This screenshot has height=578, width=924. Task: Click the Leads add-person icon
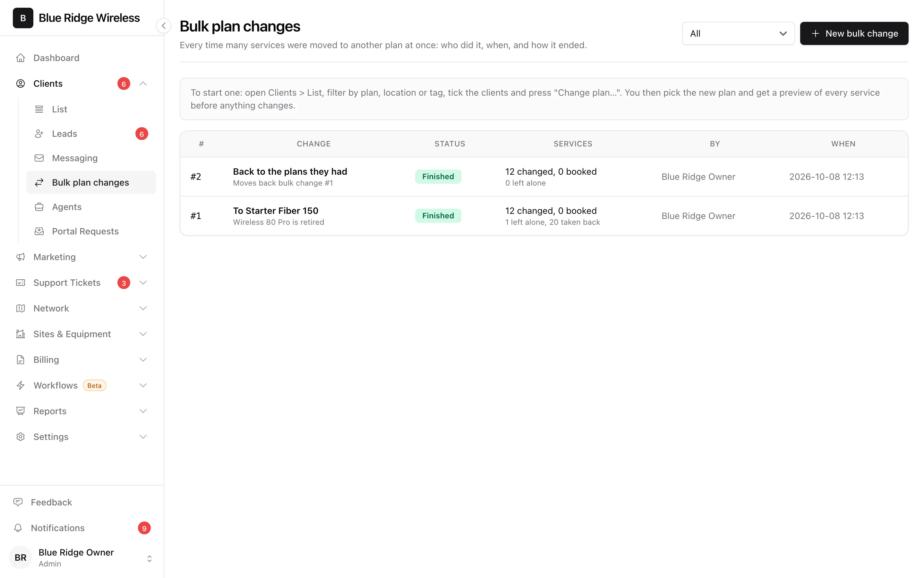click(39, 134)
